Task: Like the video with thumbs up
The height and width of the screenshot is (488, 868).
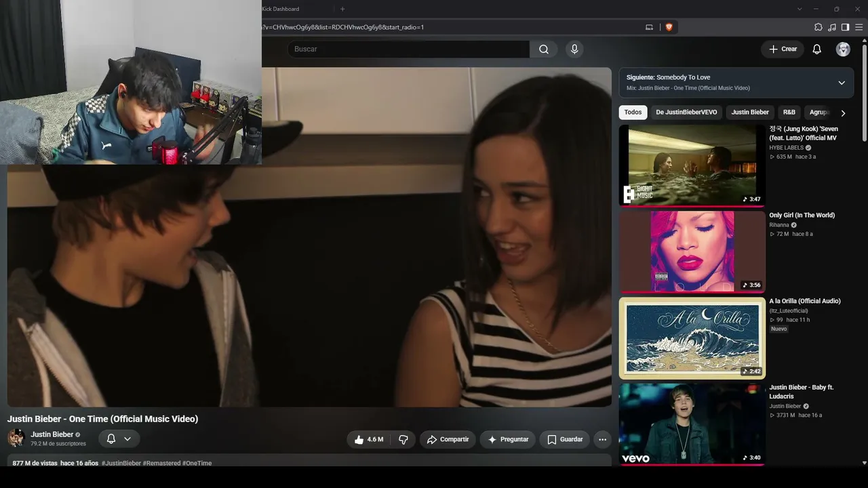Action: 369,439
